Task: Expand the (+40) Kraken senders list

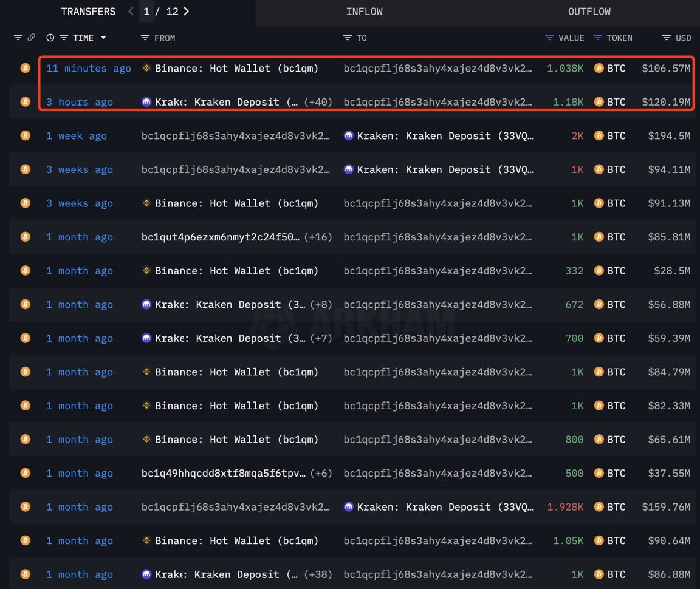Action: [x=318, y=102]
